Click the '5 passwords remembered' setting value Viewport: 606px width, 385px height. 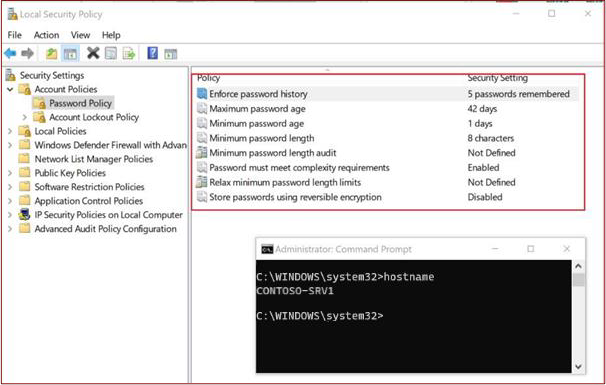point(519,94)
